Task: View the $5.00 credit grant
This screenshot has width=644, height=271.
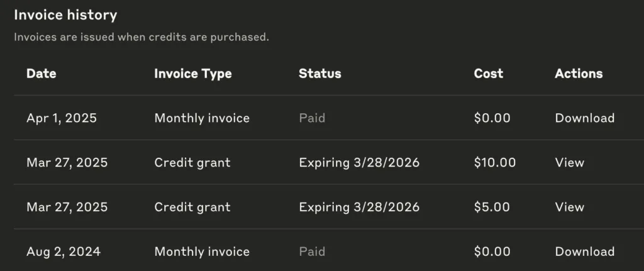Action: (x=569, y=207)
